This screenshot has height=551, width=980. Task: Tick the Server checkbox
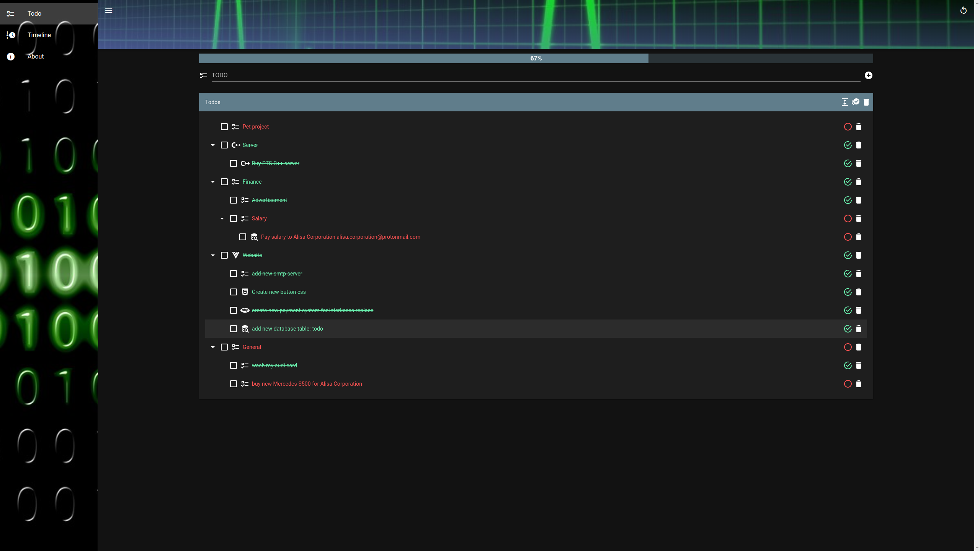pos(224,145)
